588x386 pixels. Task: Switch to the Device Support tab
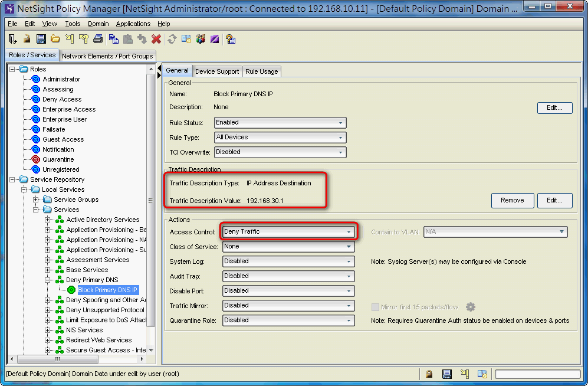pos(217,71)
